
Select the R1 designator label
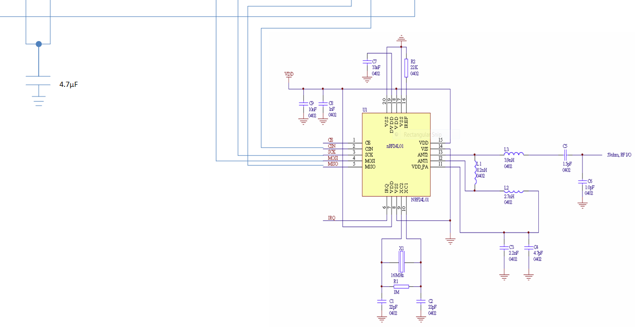coord(396,281)
